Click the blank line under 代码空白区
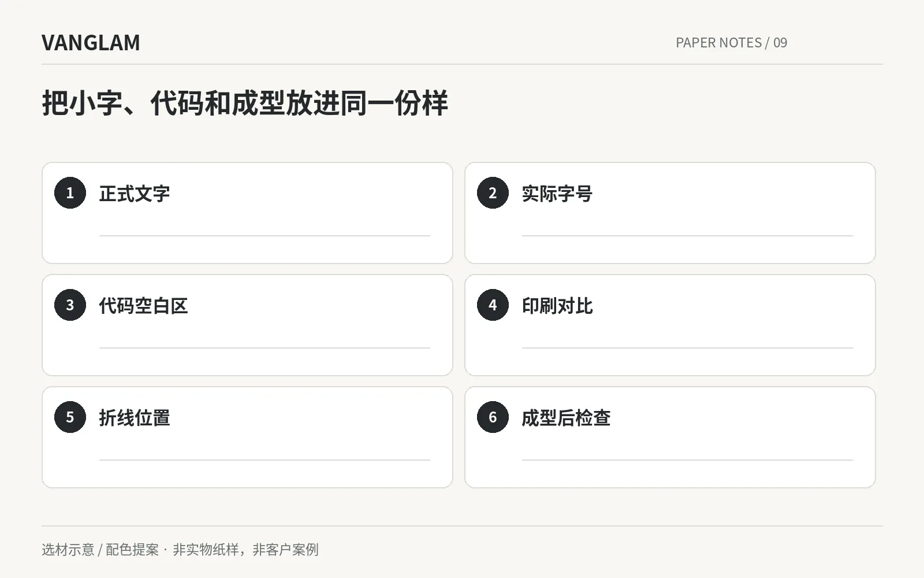The image size is (924, 578). point(264,348)
